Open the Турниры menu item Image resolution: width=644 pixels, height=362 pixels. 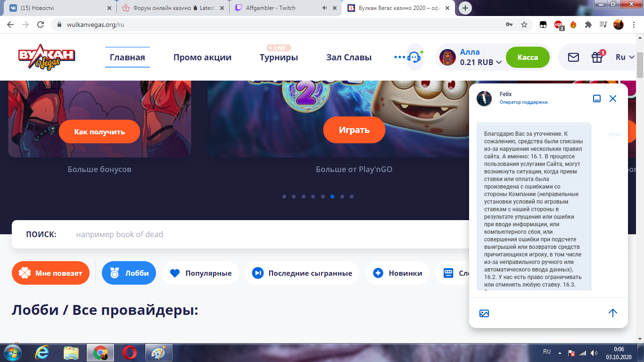click(279, 58)
